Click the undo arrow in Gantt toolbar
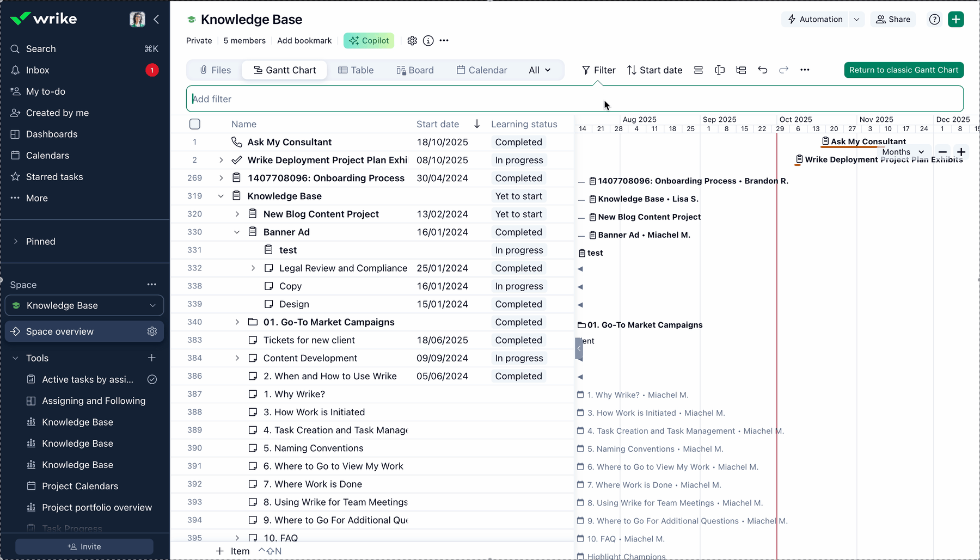This screenshot has height=560, width=980. (x=762, y=70)
